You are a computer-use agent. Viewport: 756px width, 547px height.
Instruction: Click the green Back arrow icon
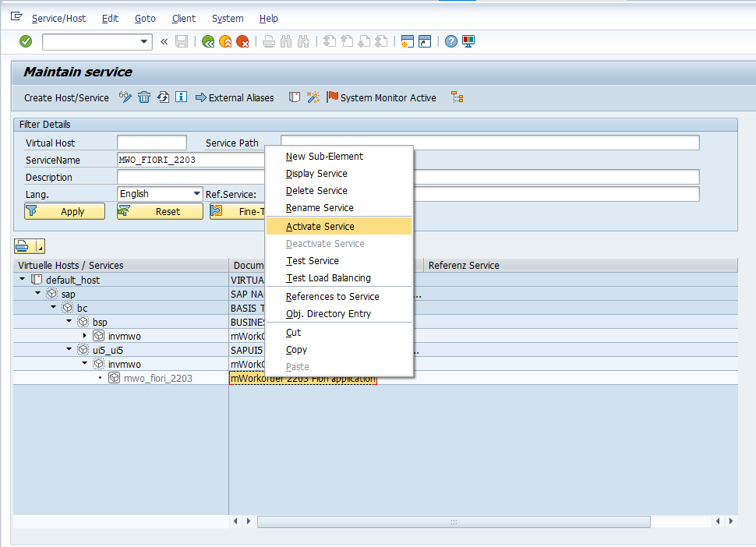tap(208, 41)
